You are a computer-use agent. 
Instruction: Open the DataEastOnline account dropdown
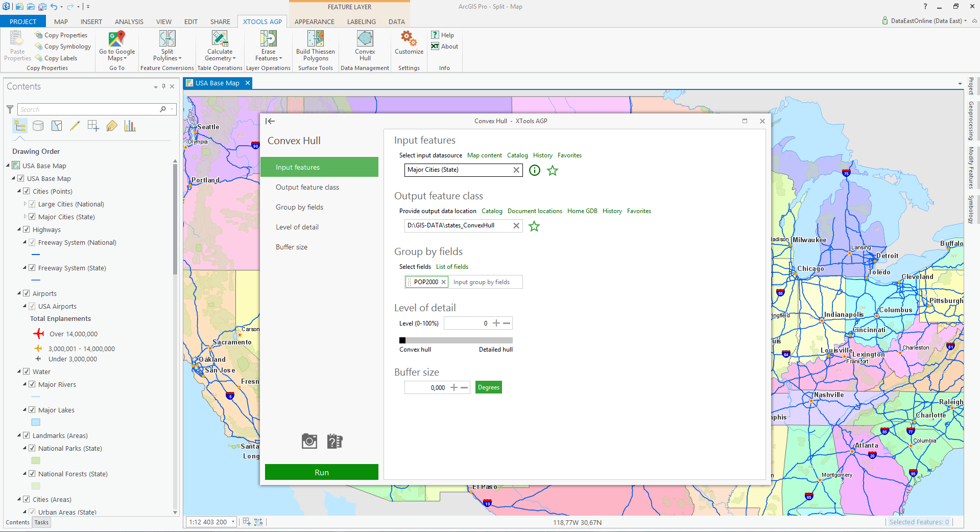click(x=965, y=21)
